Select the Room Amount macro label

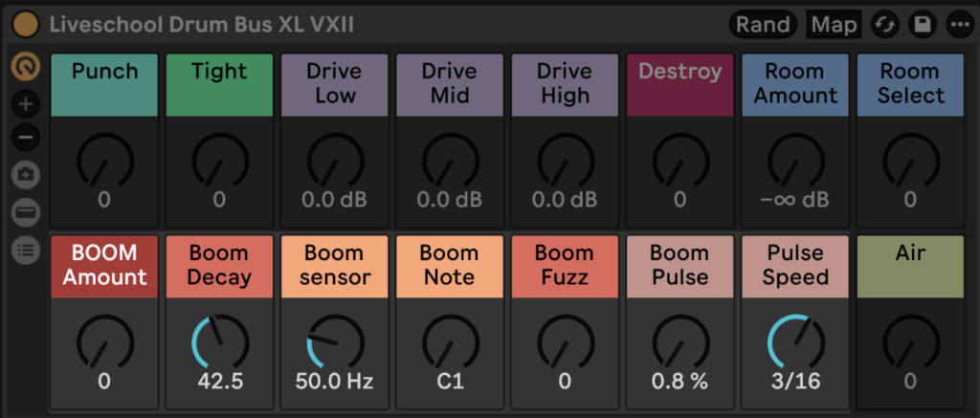pos(795,85)
